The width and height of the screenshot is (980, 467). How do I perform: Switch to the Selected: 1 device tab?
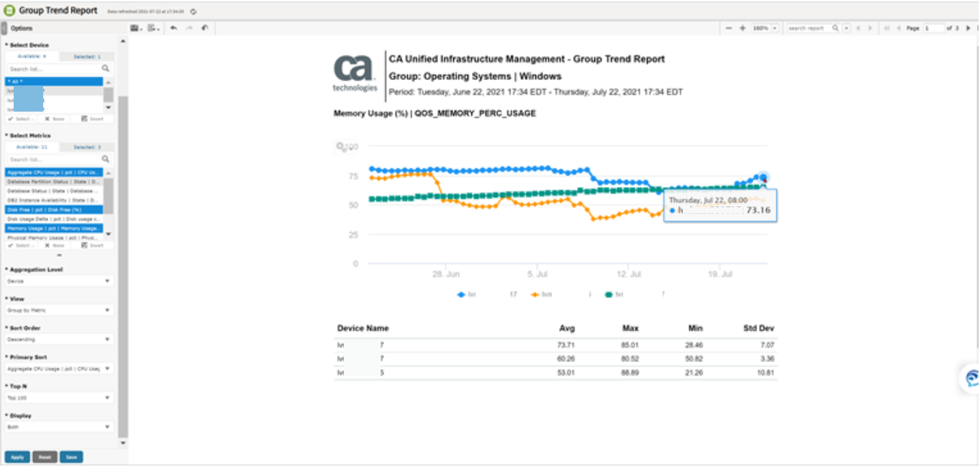[86, 56]
